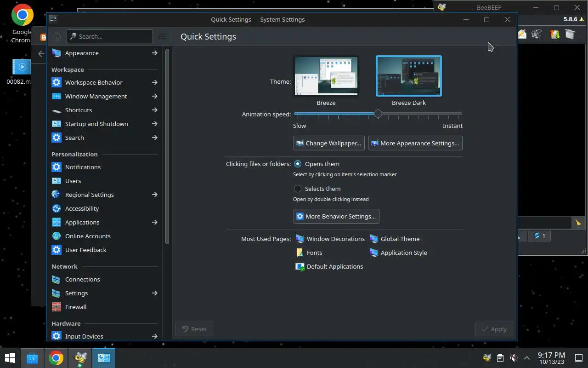This screenshot has width=588, height=368.
Task: Click the muted speaker icon in system tray
Action: 514,358
